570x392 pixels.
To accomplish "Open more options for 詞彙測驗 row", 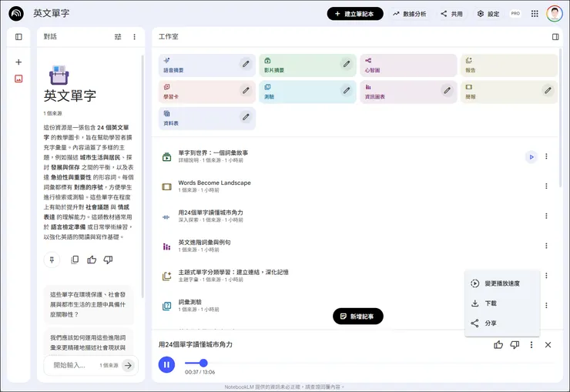I will (x=546, y=306).
